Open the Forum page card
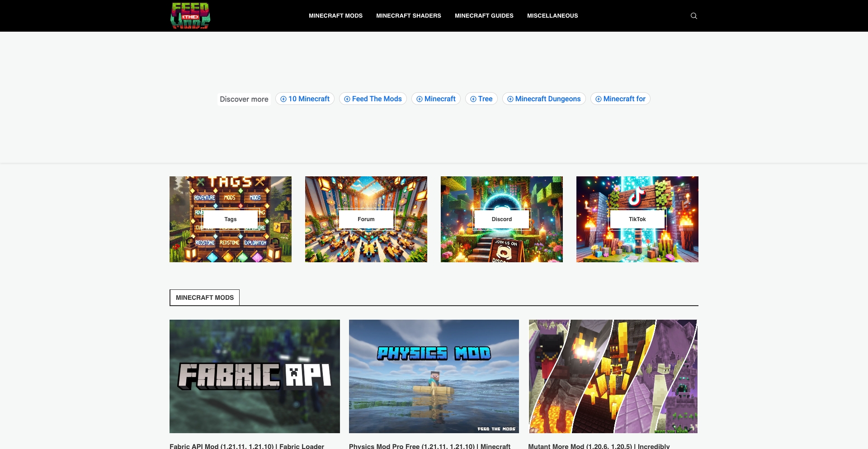The height and width of the screenshot is (449, 868). (366, 219)
